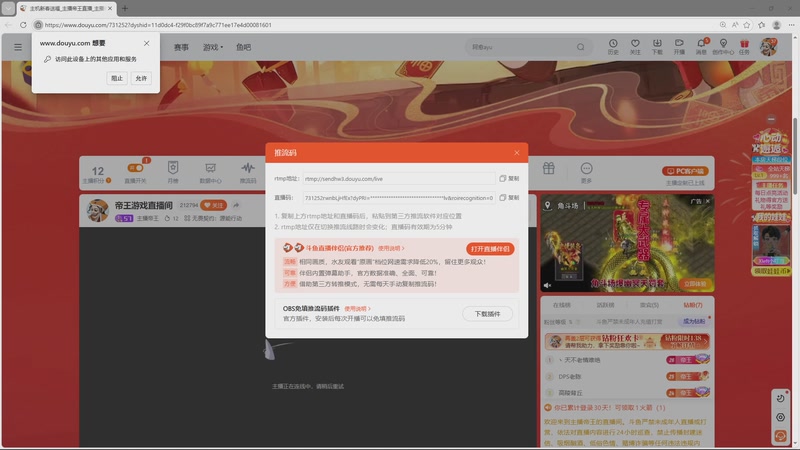Switch to the 在线榜 tab
Viewport: 800px width, 450px height.
click(x=562, y=305)
